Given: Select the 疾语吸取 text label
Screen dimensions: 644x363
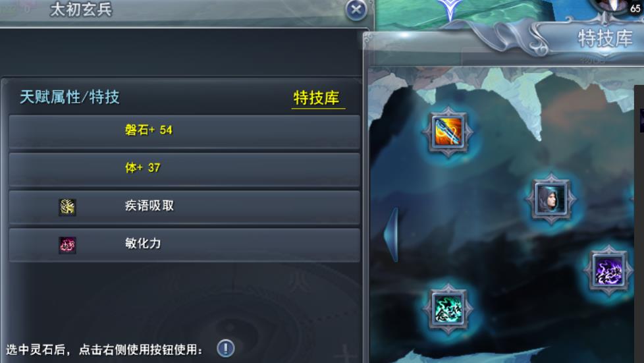Looking at the screenshot, I should [149, 206].
